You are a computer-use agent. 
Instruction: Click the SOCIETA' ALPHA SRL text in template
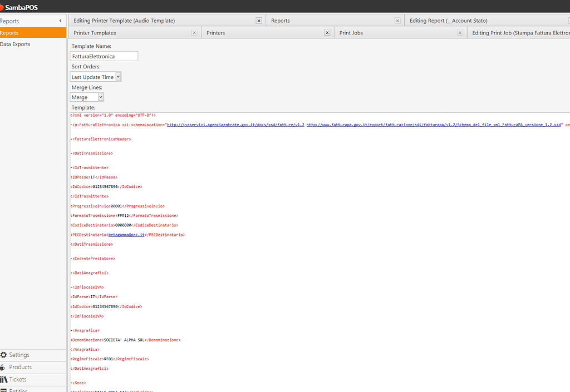pos(128,340)
